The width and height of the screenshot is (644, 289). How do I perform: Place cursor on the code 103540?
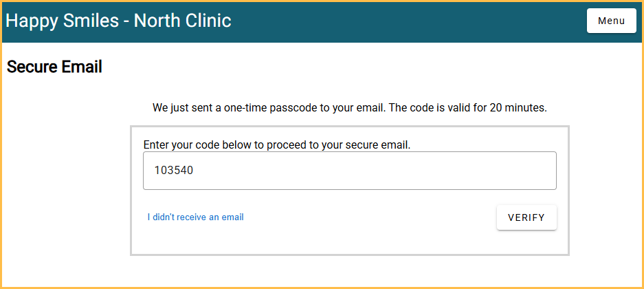click(x=173, y=171)
